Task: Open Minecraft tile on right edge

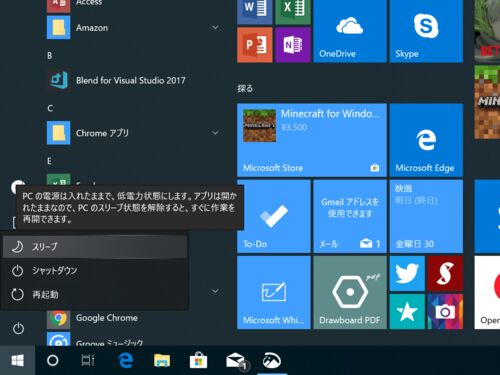Action: [487, 102]
